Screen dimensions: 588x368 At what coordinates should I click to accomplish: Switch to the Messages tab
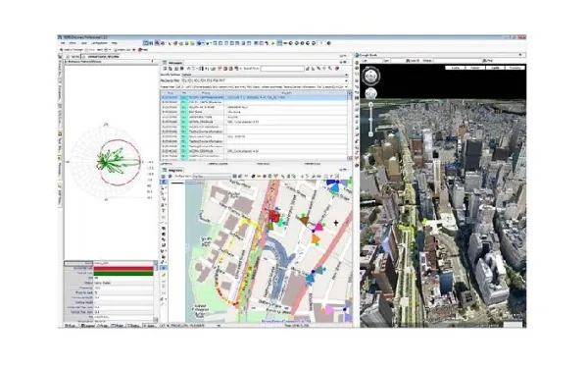[x=173, y=63]
